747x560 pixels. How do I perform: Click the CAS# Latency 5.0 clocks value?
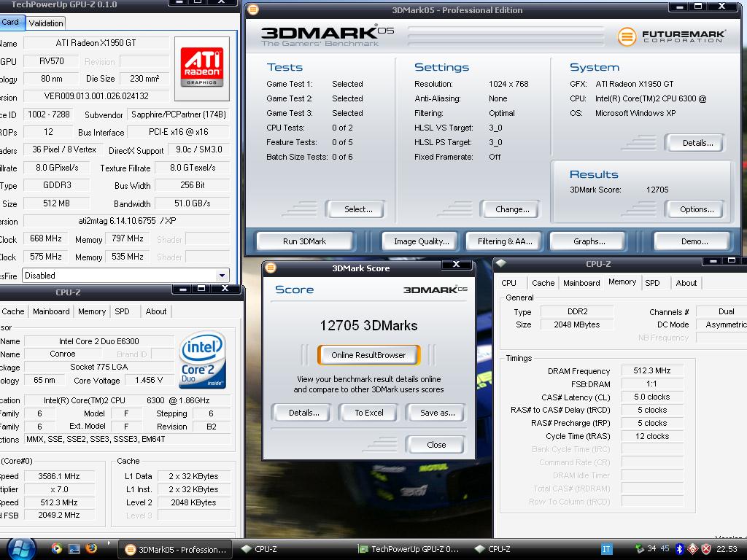click(x=651, y=397)
